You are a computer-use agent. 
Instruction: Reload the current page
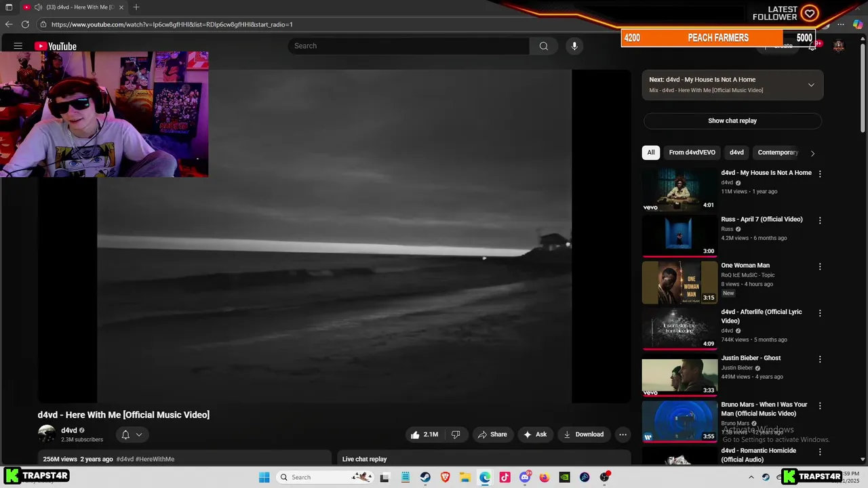pos(25,24)
